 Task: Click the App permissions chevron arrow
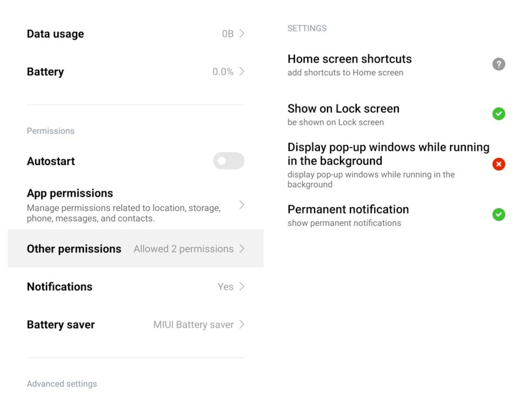(x=242, y=205)
